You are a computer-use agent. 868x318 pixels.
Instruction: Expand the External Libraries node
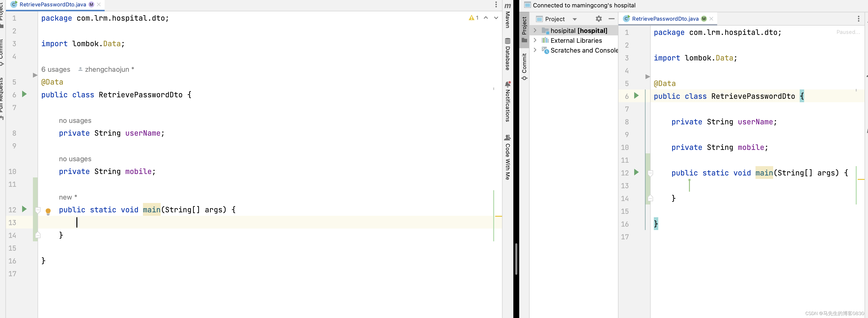(x=535, y=40)
